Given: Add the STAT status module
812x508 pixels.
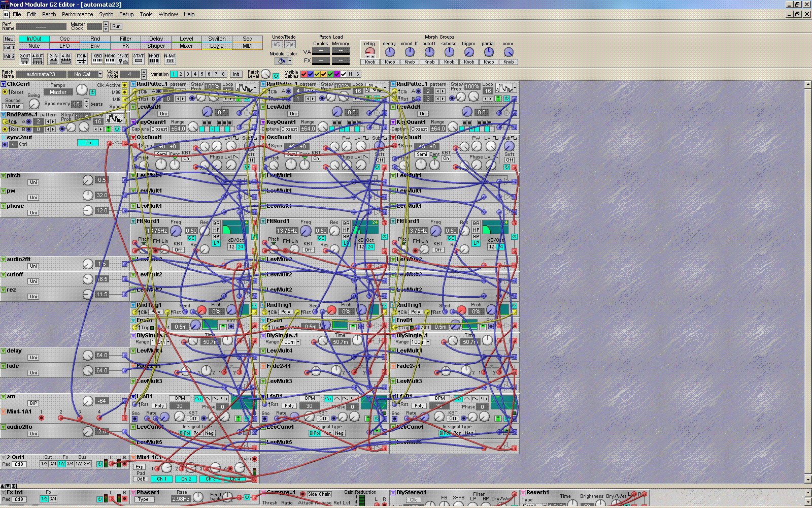Looking at the screenshot, I should [x=139, y=59].
